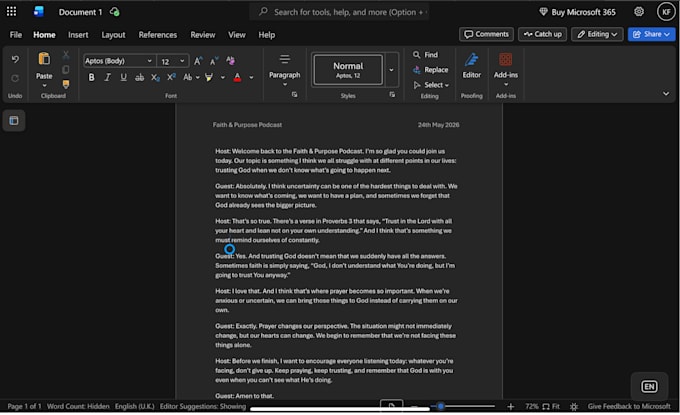Viewport: 680px width, 415px height.
Task: Zoom out with the minus icon
Action: pyautogui.click(x=415, y=406)
